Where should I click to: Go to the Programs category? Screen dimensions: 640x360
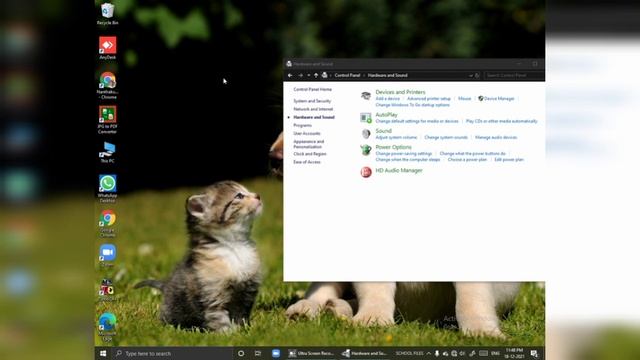point(302,125)
